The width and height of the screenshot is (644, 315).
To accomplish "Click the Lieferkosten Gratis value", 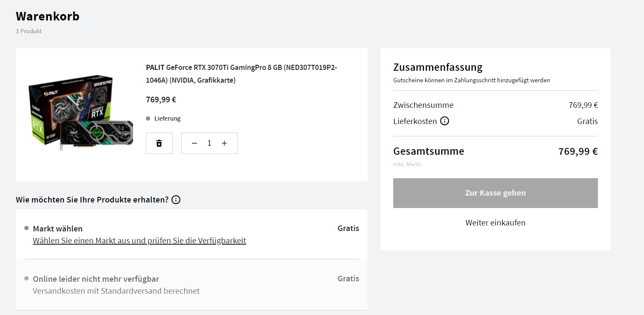I will 587,121.
